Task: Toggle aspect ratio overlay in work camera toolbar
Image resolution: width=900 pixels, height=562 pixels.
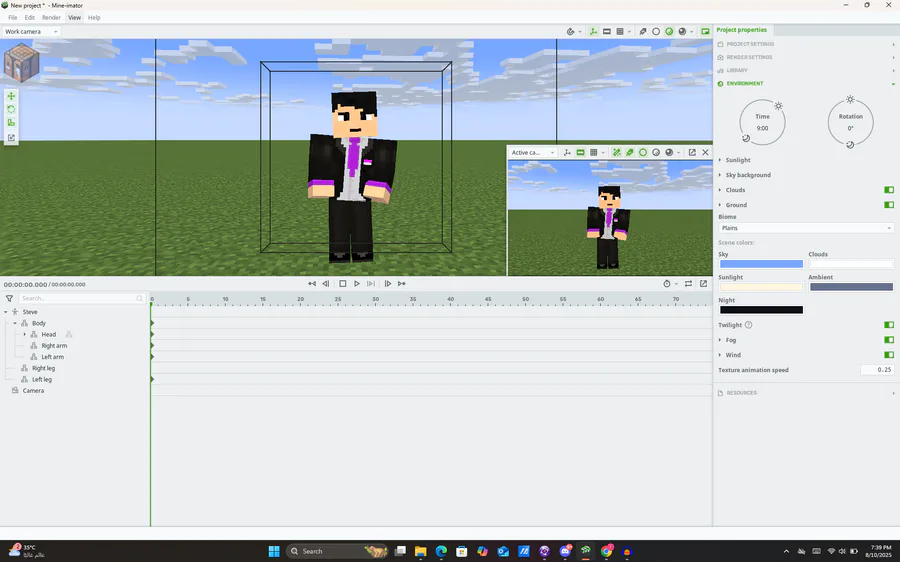Action: [x=607, y=32]
